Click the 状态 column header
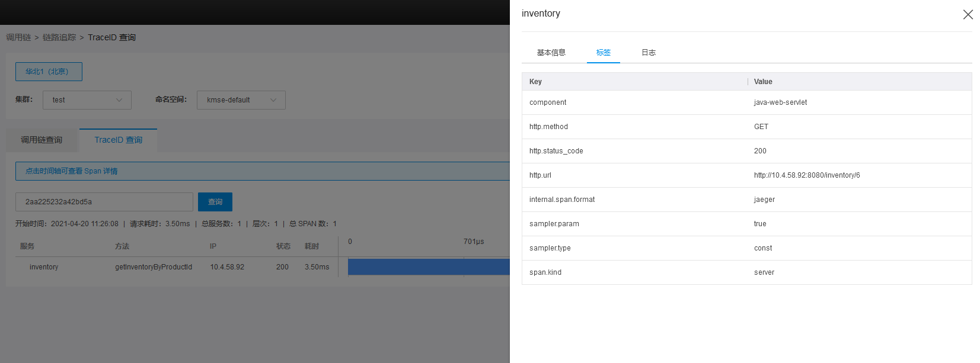This screenshot has width=980, height=363. (x=283, y=246)
